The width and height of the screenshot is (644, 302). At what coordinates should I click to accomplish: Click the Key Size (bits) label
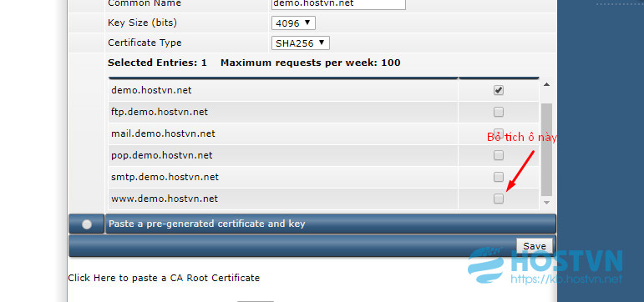click(143, 23)
